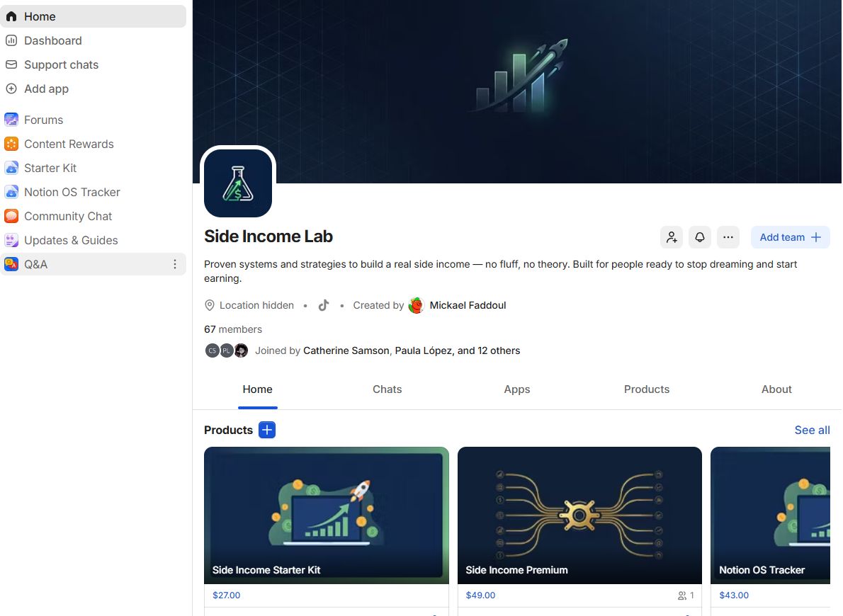The image size is (843, 616).
Task: Click the See all products link
Action: (812, 430)
